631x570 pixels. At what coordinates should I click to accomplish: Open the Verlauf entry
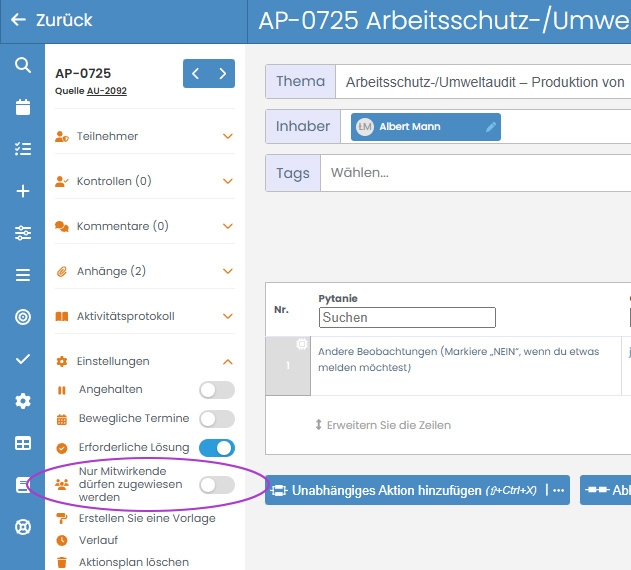pos(97,540)
